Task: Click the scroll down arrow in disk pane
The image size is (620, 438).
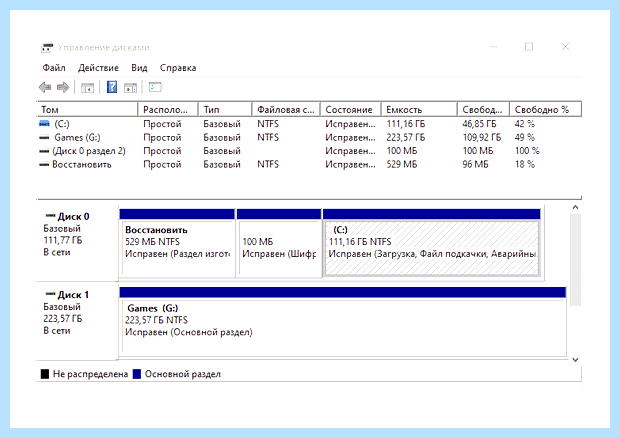Action: pos(575,359)
